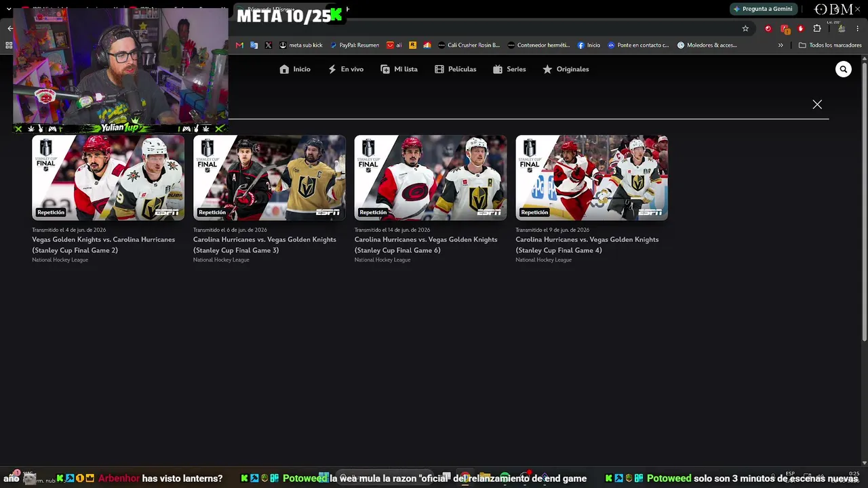
Task: Open the Chrome apps grid icon
Action: pos(9,45)
